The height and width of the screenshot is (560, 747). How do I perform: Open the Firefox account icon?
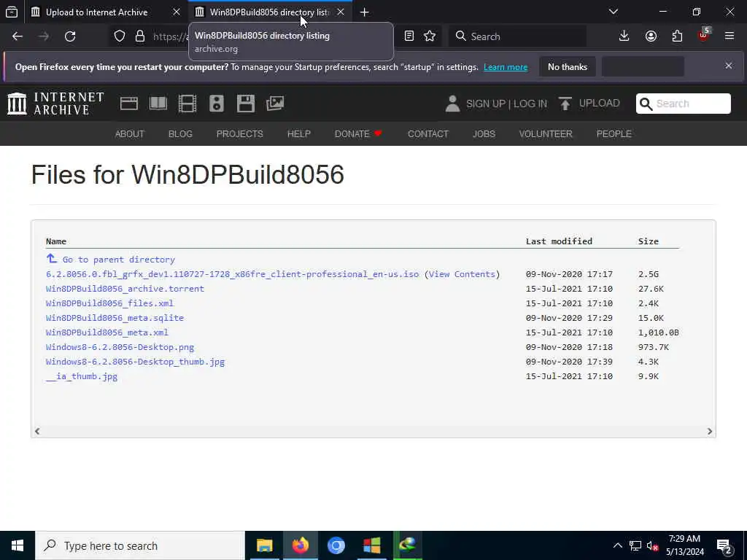tap(651, 36)
